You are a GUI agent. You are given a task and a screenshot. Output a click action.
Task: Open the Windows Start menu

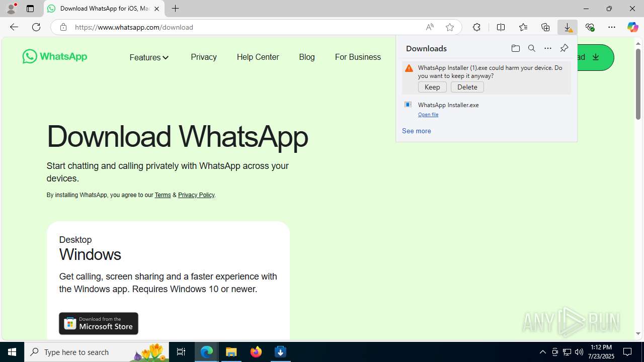click(12, 352)
